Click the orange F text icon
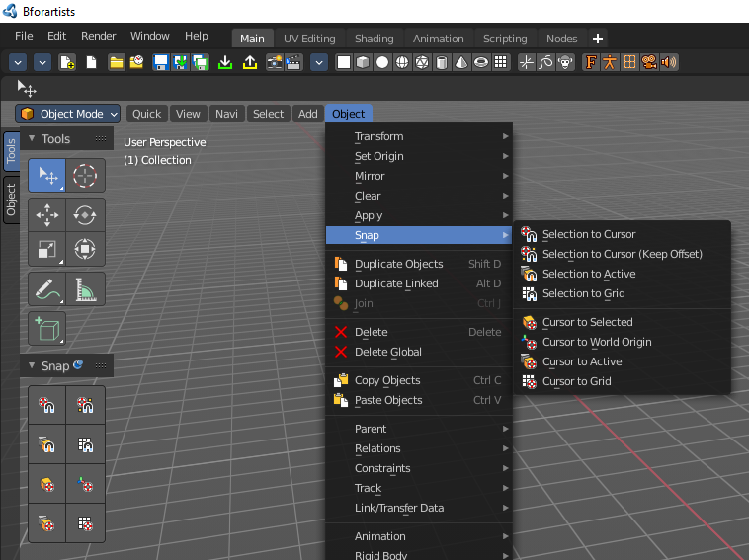Image resolution: width=749 pixels, height=560 pixels. click(x=591, y=62)
